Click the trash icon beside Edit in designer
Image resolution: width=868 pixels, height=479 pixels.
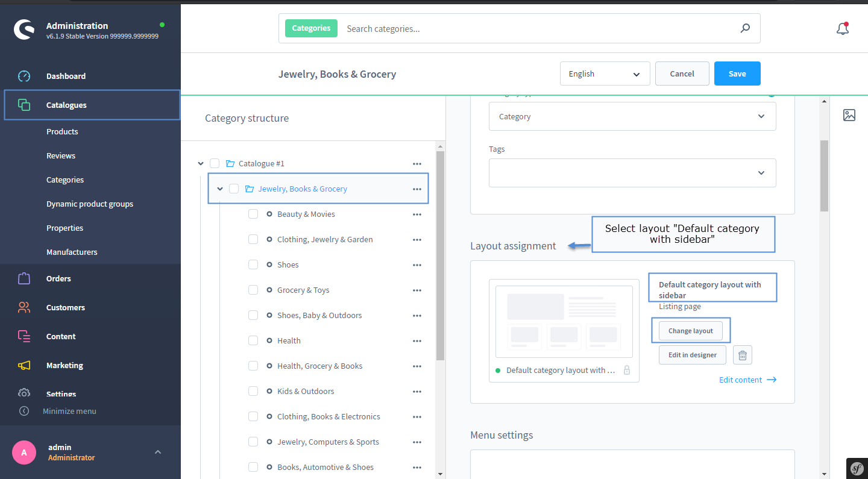743,355
